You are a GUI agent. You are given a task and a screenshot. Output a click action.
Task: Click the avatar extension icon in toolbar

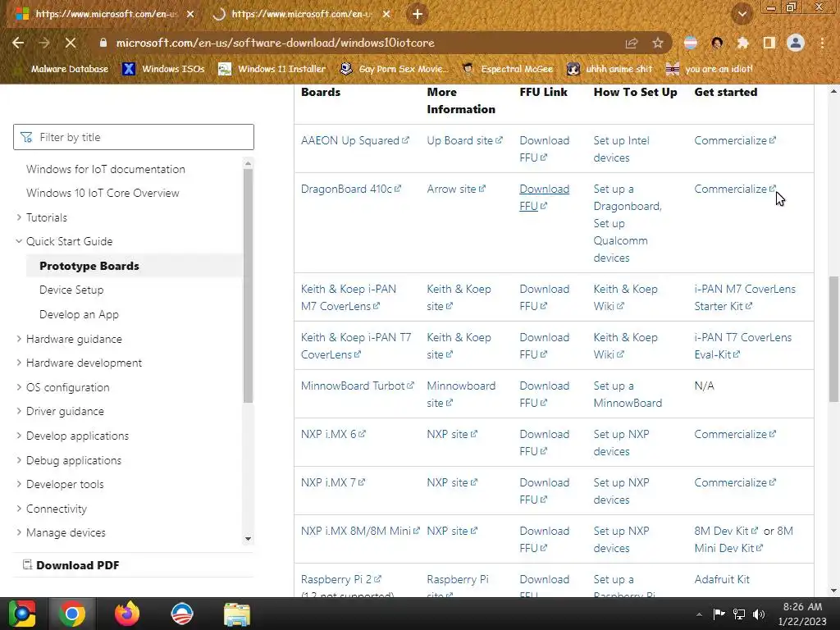click(717, 43)
